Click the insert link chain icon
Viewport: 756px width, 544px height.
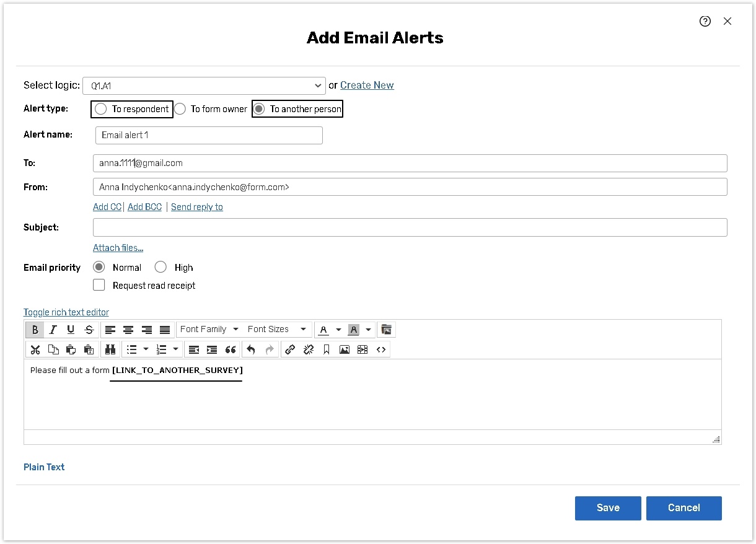289,349
